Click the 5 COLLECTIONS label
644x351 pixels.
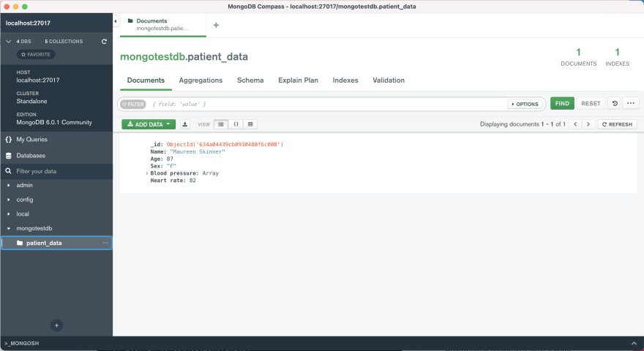64,42
